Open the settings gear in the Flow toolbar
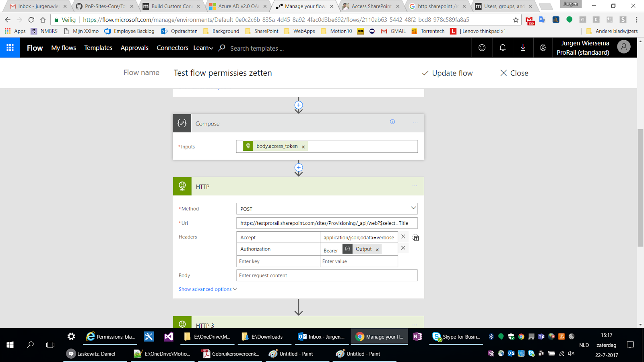The width and height of the screenshot is (644, 362). (x=543, y=47)
